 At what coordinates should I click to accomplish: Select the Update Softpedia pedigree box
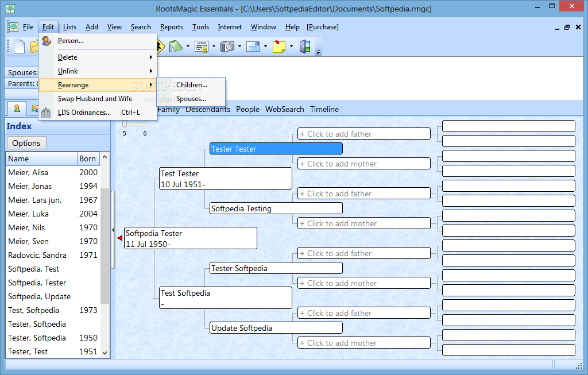tap(276, 328)
